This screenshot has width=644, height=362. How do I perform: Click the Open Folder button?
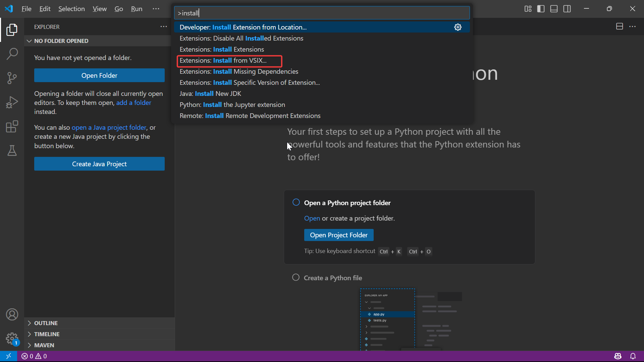click(x=99, y=75)
